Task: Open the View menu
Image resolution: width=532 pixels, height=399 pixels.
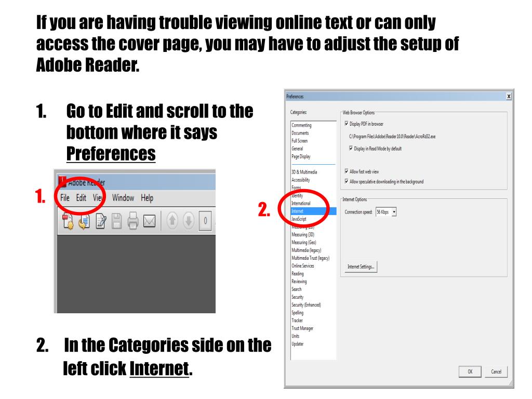Action: [98, 198]
